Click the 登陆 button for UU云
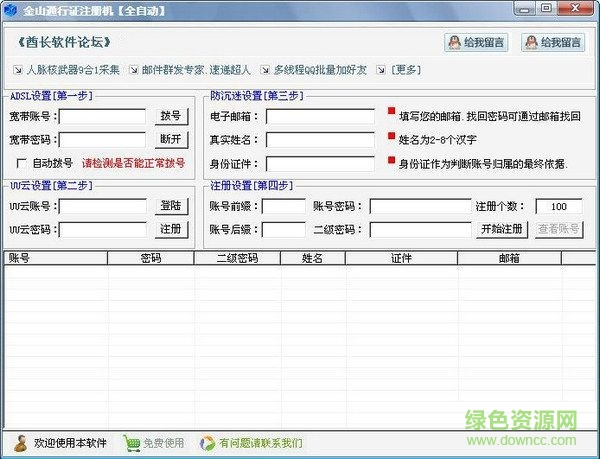This screenshot has height=459, width=600. point(170,206)
